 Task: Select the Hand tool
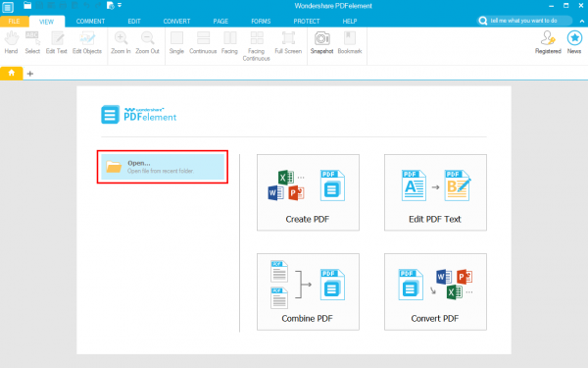11,42
